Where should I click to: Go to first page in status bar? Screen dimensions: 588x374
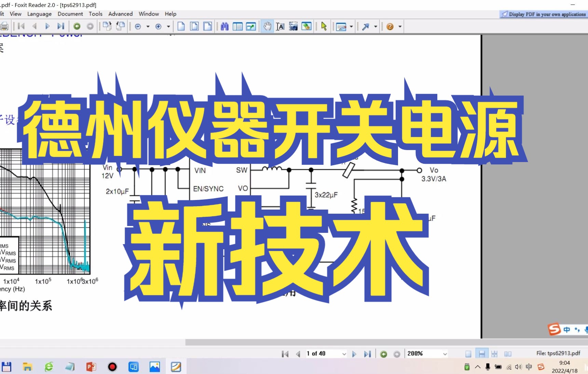(x=285, y=354)
